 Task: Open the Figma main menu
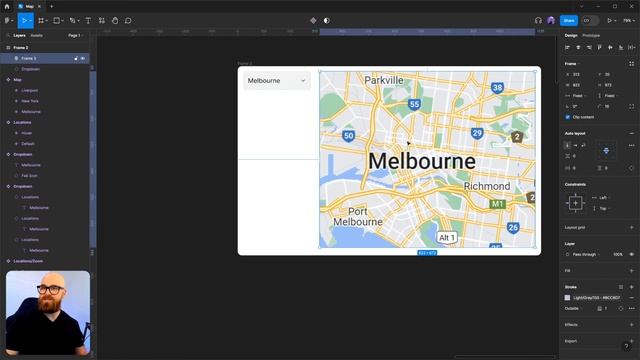point(8,20)
